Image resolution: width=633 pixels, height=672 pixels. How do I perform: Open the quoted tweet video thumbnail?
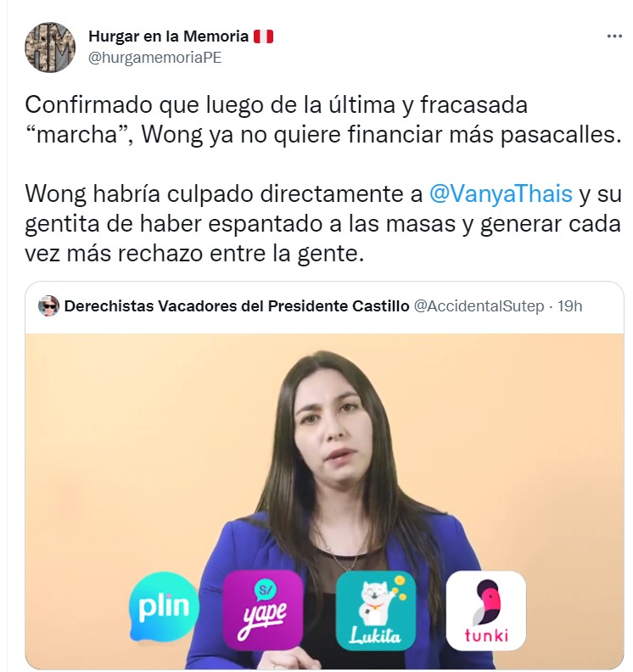[324, 501]
